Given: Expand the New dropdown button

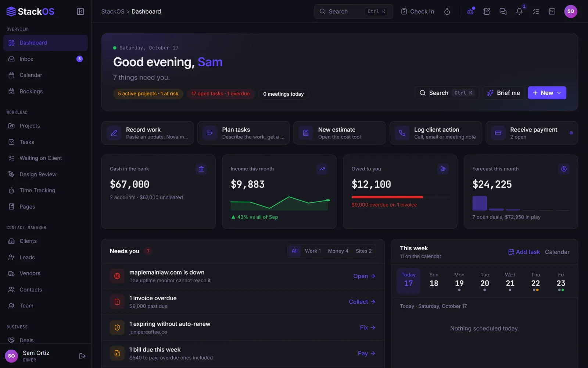Looking at the screenshot, I should (x=547, y=93).
